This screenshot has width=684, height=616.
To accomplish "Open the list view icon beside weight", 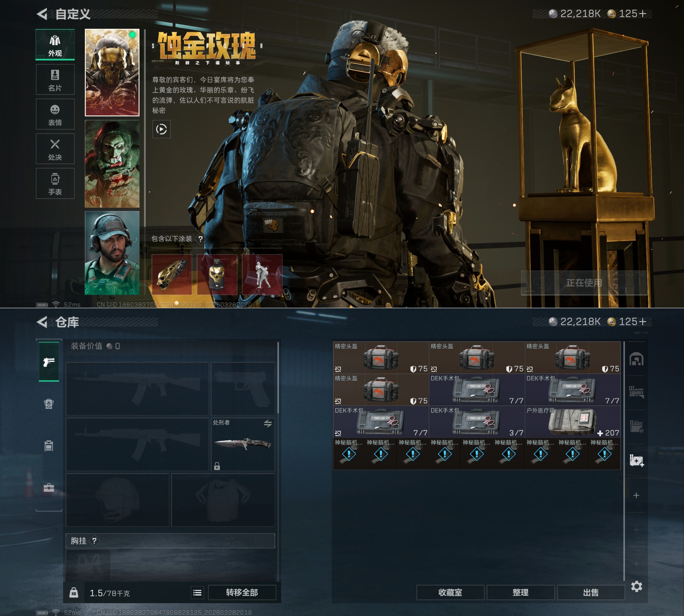I will [x=197, y=593].
